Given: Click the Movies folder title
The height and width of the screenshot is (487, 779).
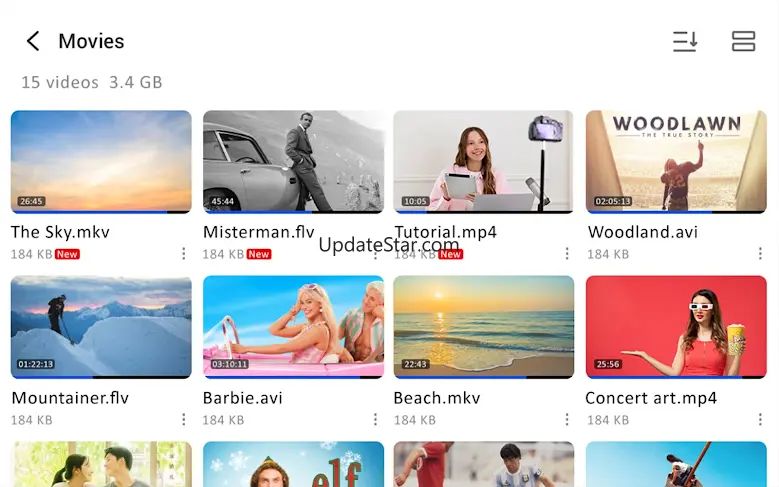Looking at the screenshot, I should [91, 41].
